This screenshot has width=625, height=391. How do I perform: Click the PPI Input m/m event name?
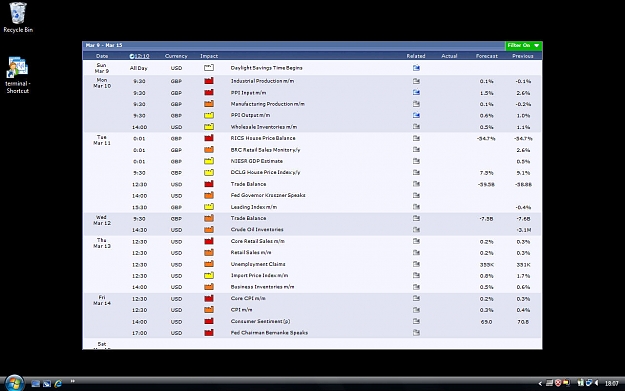248,93
